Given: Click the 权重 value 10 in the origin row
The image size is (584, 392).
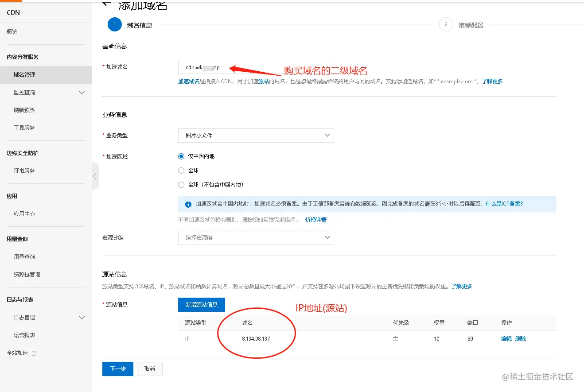Looking at the screenshot, I should point(436,339).
